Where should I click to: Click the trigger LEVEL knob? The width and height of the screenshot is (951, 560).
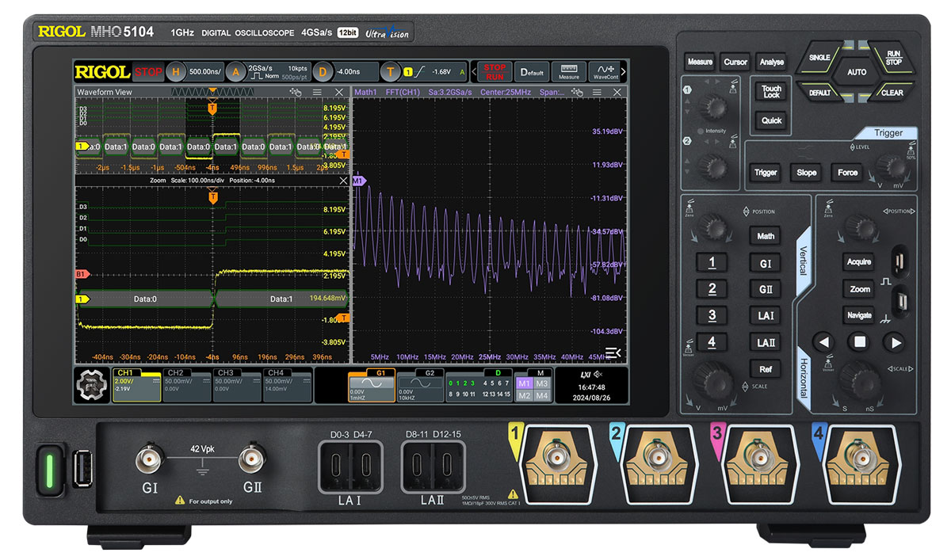(x=892, y=169)
